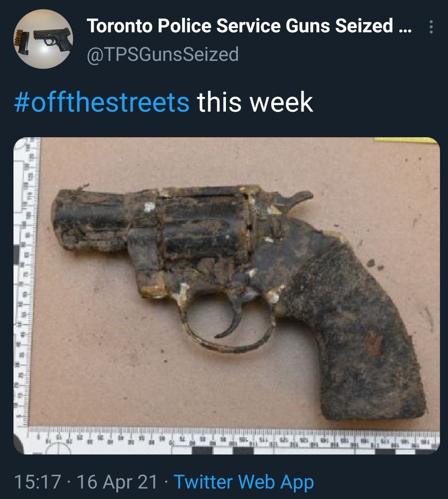
Task: Click the Toronto Police Service Guns Seized name
Action: 239,26
